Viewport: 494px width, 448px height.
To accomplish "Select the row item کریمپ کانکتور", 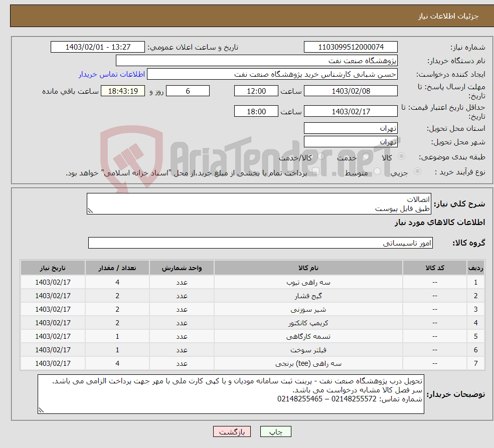I will tap(308, 323).
